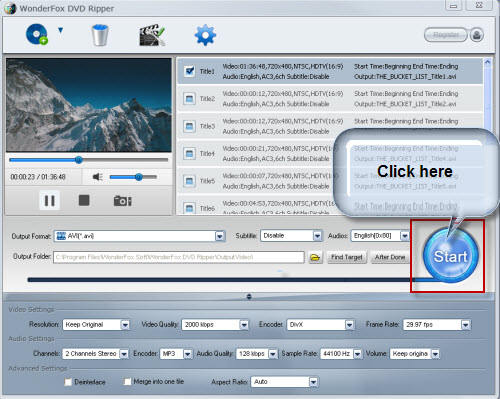Check the Title4 checkbox

(x=189, y=153)
